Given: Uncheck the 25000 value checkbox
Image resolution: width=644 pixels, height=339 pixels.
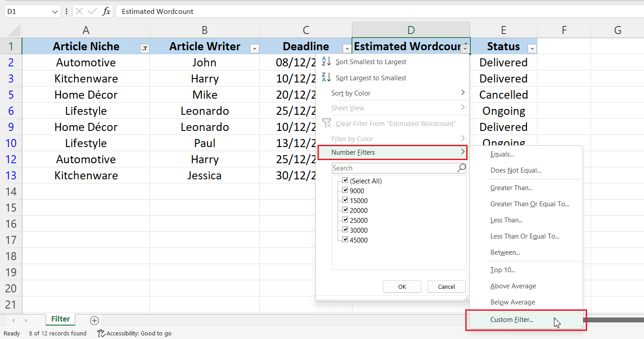Looking at the screenshot, I should pos(345,220).
